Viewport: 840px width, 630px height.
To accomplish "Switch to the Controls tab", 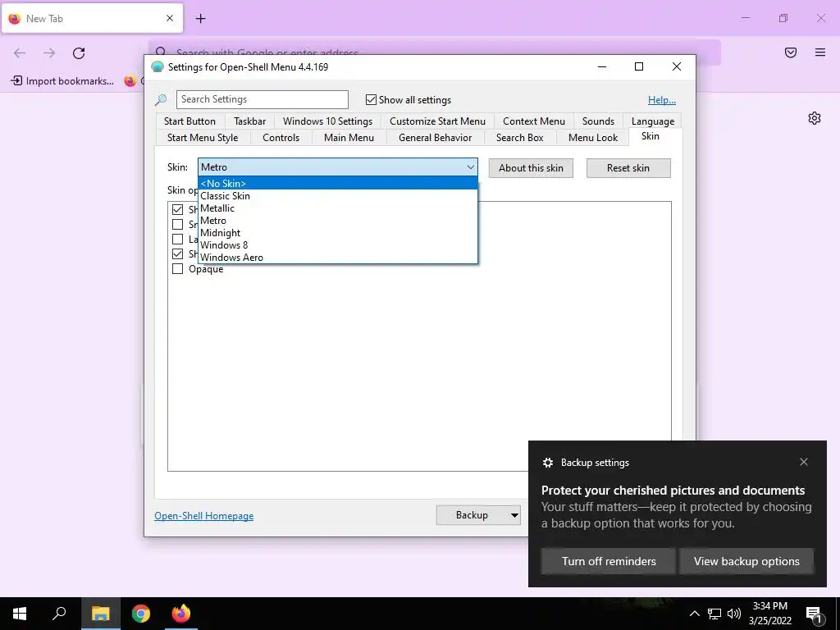I will (281, 138).
